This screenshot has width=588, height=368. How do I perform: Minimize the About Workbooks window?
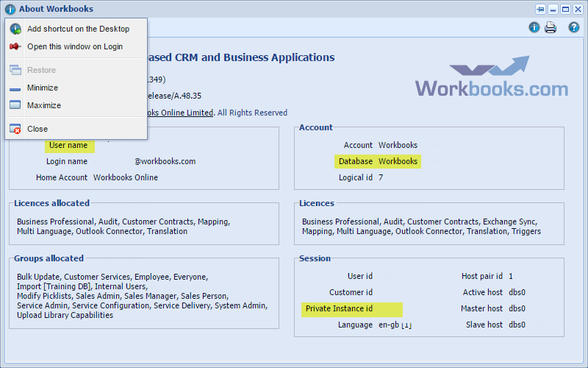pyautogui.click(x=553, y=9)
